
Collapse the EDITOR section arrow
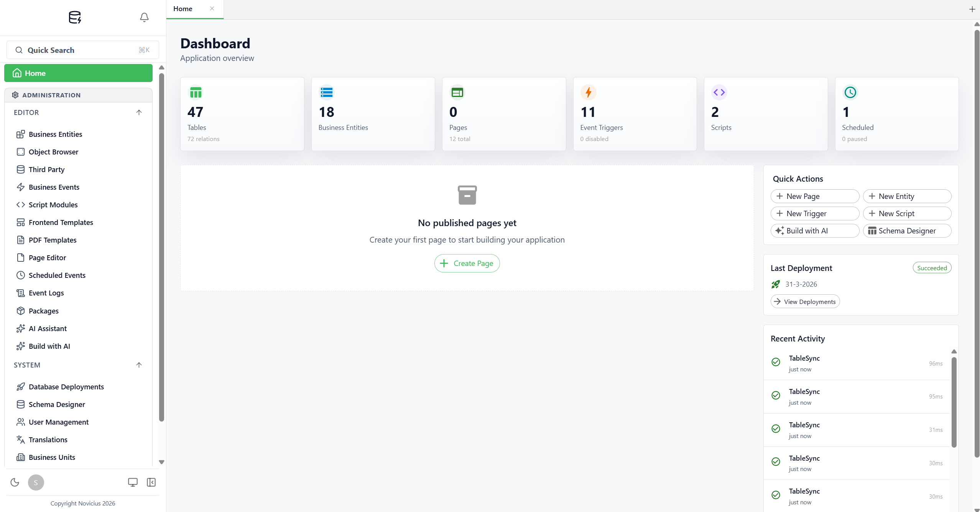tap(139, 112)
